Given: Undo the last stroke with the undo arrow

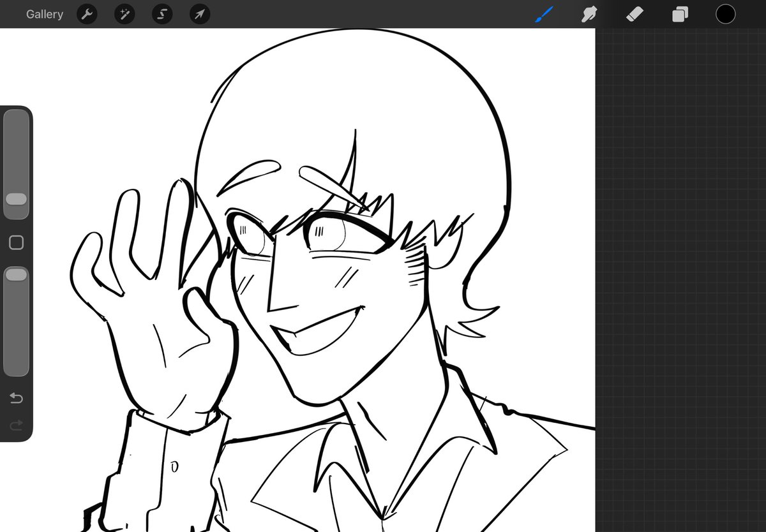Looking at the screenshot, I should (16, 399).
